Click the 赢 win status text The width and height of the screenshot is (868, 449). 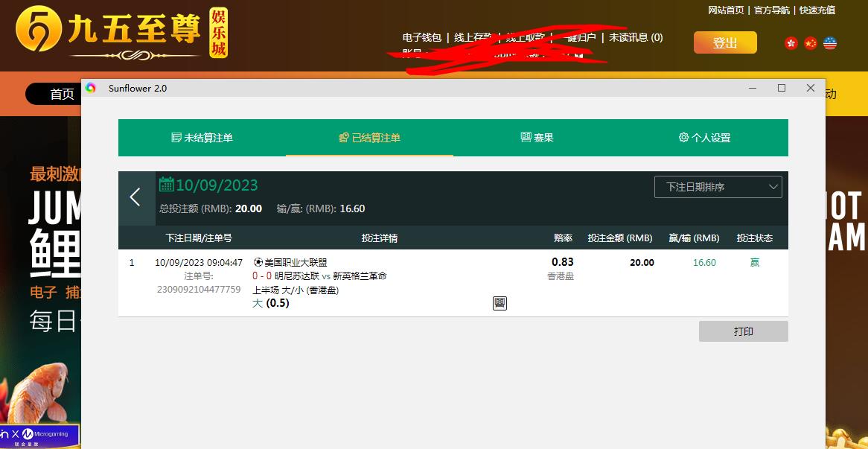click(x=755, y=262)
